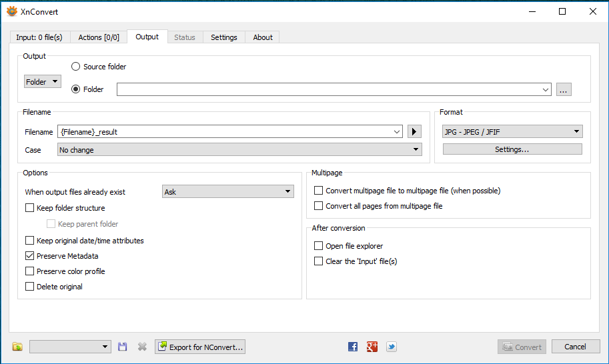Image resolution: width=609 pixels, height=364 pixels.
Task: Toggle Keep original date/time attributes
Action: 29,241
